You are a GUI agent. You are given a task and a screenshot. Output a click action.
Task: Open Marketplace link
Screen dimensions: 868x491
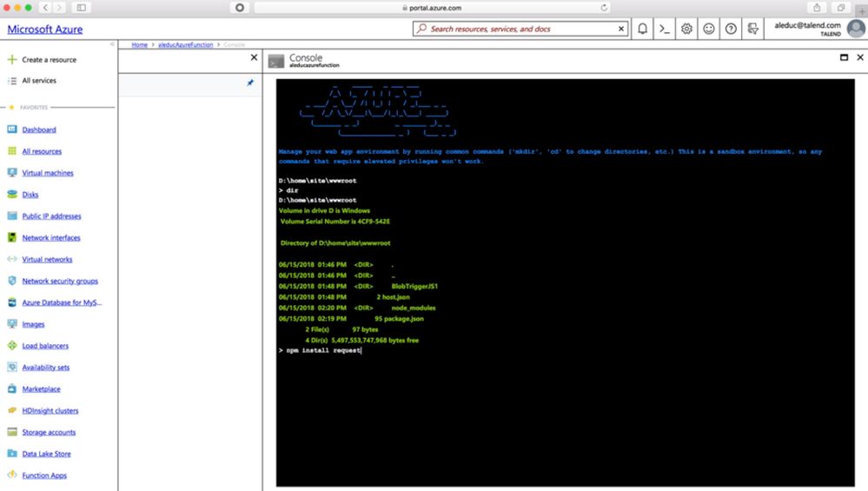41,388
